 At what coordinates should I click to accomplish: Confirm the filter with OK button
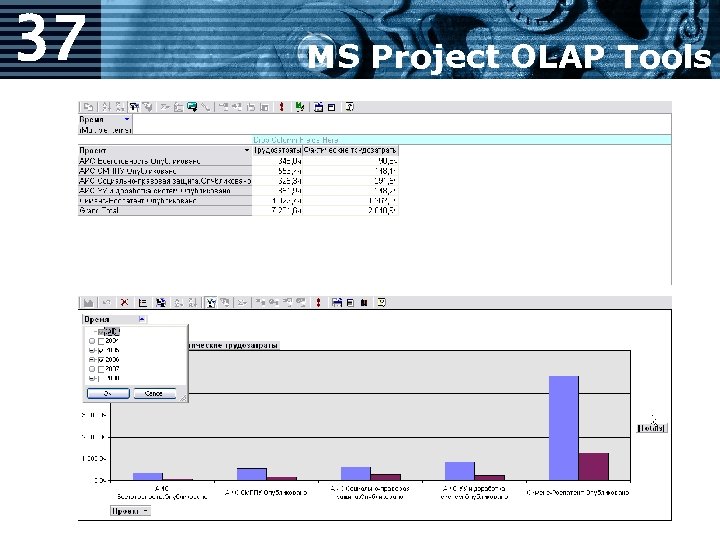108,394
